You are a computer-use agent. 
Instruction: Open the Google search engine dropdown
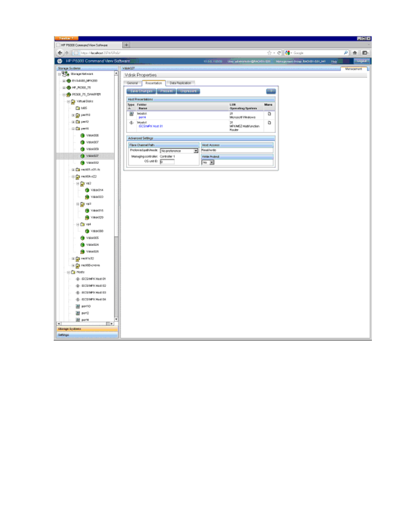pos(288,53)
